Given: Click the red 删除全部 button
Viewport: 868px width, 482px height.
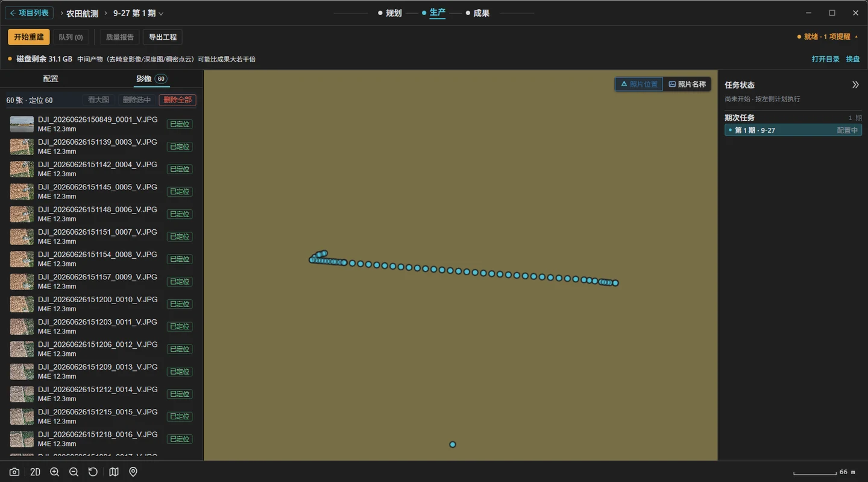Looking at the screenshot, I should tap(177, 100).
